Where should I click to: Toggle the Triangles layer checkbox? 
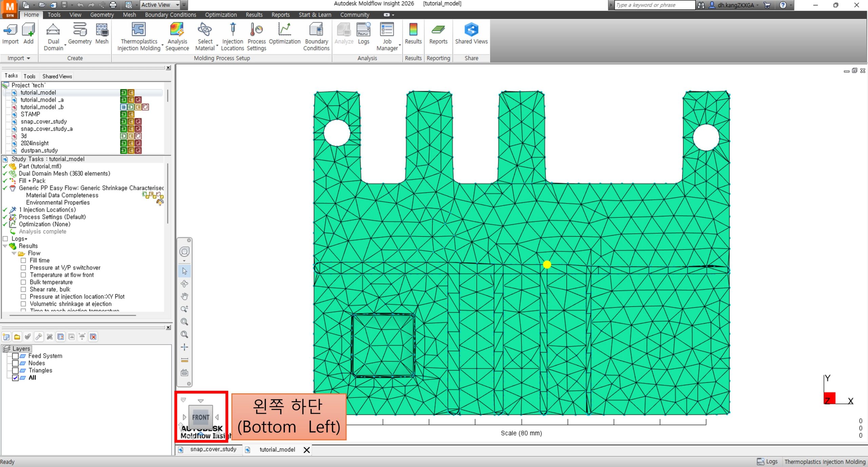(x=15, y=371)
